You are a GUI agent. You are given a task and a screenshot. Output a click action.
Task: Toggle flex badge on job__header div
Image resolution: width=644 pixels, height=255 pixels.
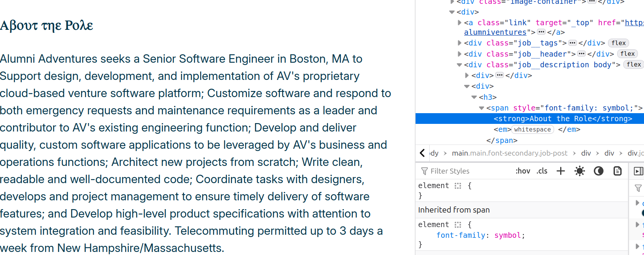point(628,54)
